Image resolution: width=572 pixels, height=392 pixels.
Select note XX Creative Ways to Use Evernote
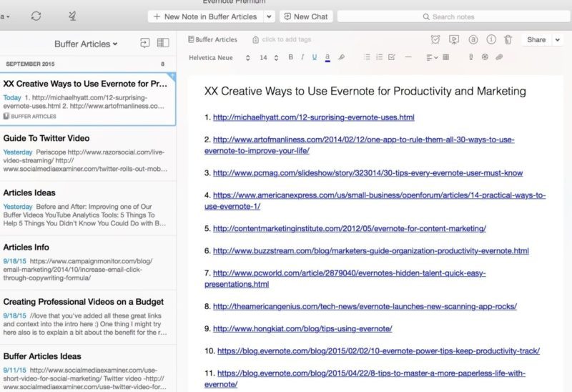tap(87, 99)
